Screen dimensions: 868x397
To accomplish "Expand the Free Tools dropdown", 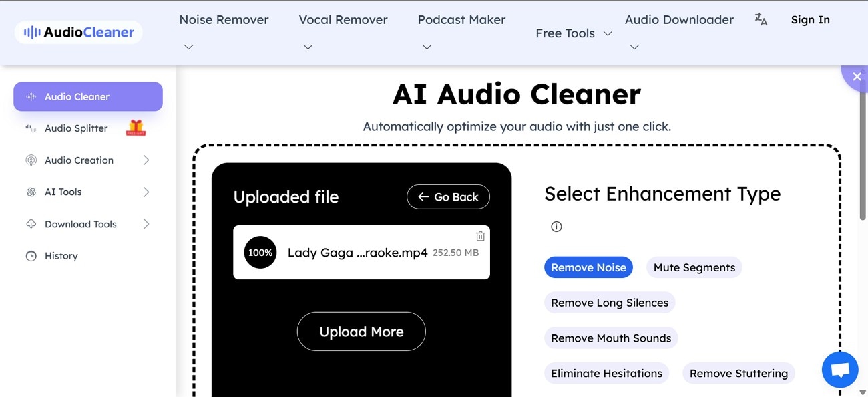I will pos(572,33).
